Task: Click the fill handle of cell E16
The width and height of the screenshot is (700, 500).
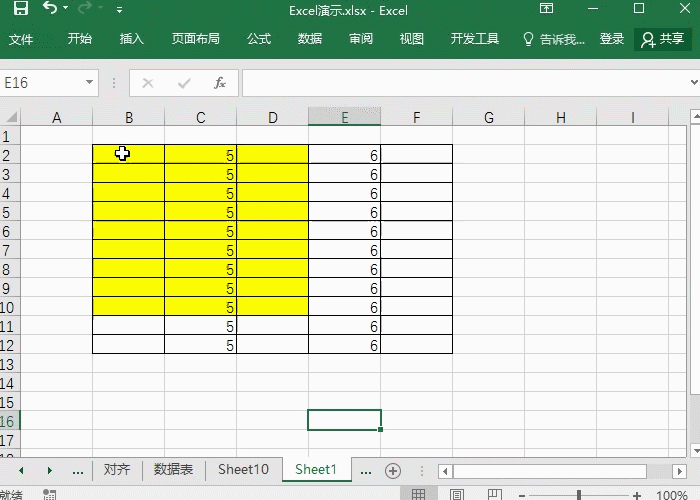Action: [x=380, y=429]
